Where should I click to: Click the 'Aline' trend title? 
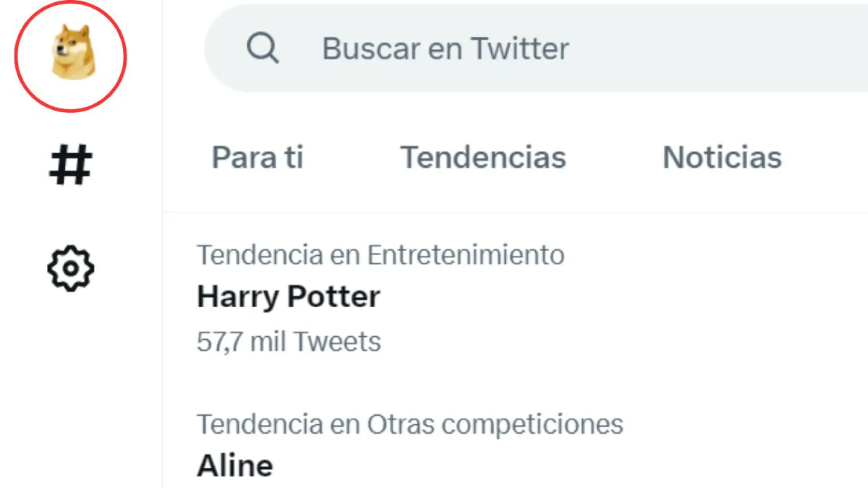[235, 465]
